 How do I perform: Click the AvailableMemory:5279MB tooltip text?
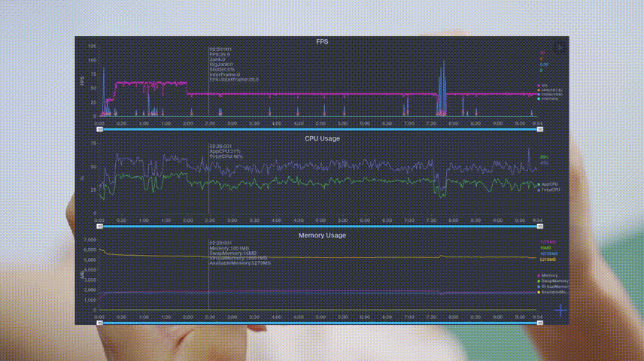[x=240, y=263]
